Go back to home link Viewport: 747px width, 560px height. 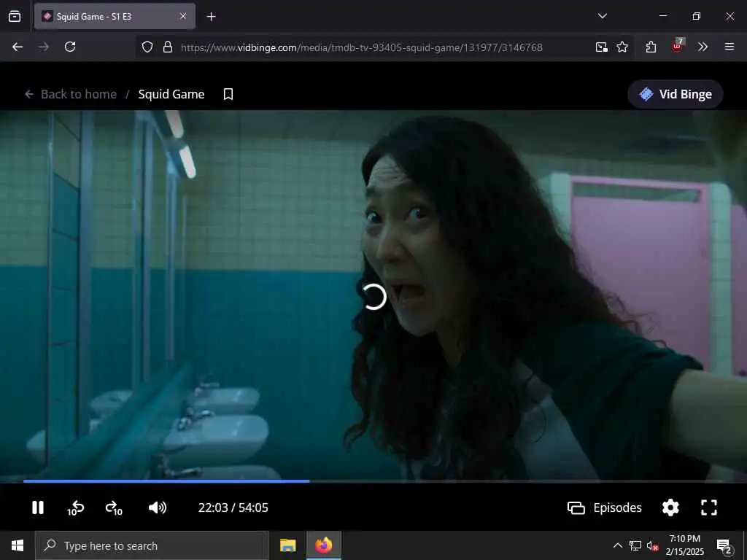click(x=71, y=94)
